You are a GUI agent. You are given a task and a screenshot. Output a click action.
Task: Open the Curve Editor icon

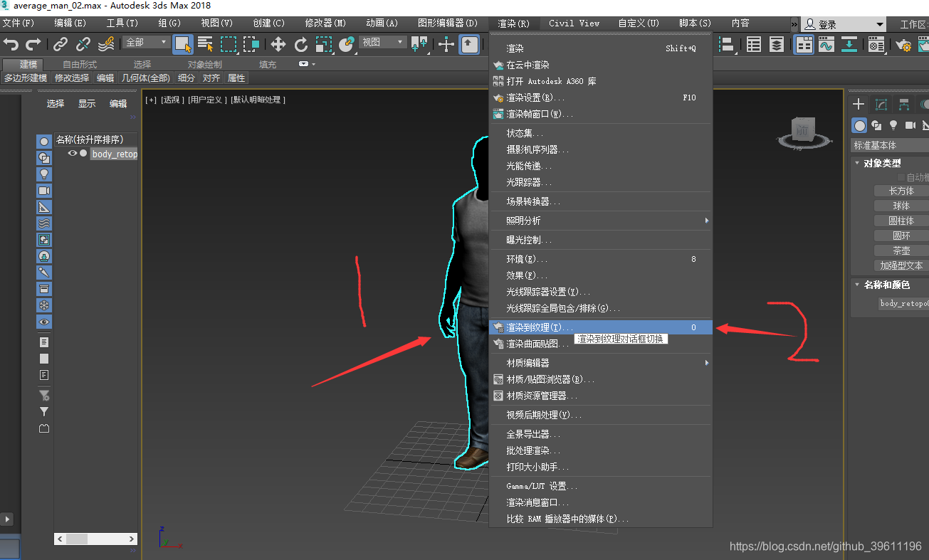tap(826, 45)
